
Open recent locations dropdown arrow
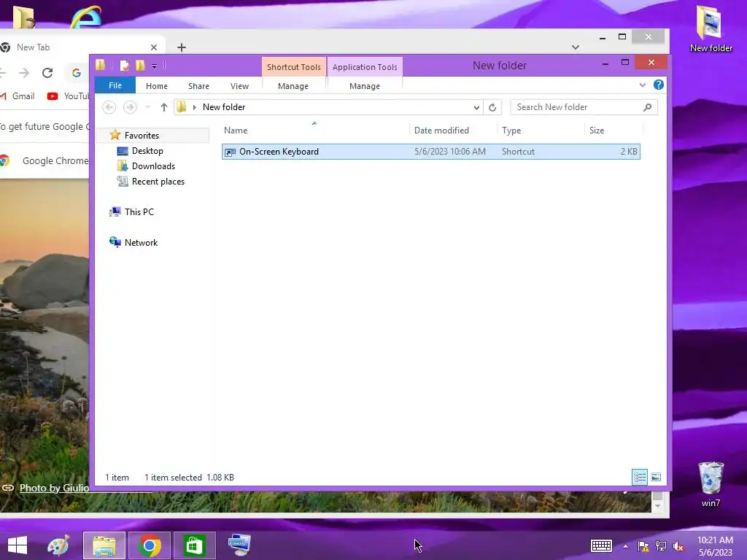[x=147, y=107]
